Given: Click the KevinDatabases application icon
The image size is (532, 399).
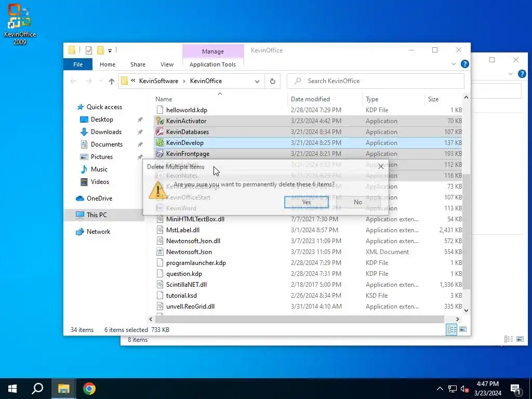Looking at the screenshot, I should (160, 131).
